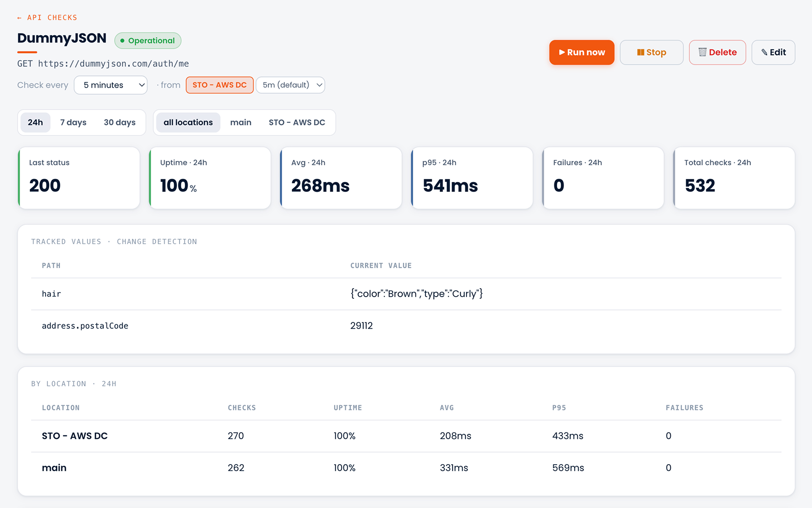
Task: Click the 331ms average cell
Action: click(454, 468)
